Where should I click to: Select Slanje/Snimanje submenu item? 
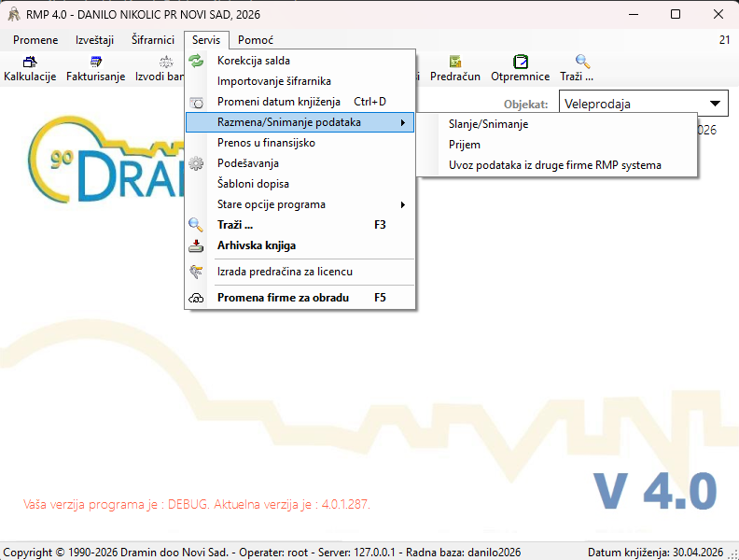[x=557, y=124]
